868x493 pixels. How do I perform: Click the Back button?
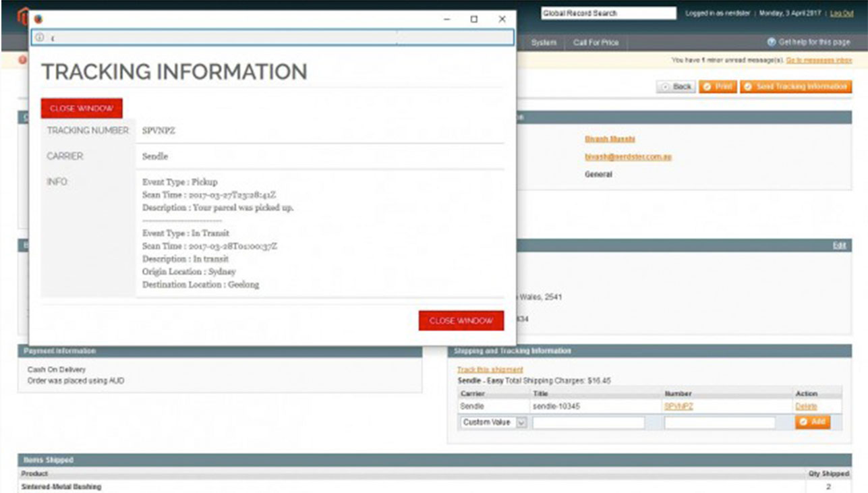[676, 87]
